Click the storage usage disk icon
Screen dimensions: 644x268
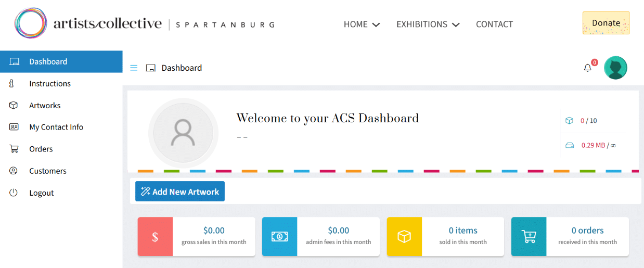point(570,146)
